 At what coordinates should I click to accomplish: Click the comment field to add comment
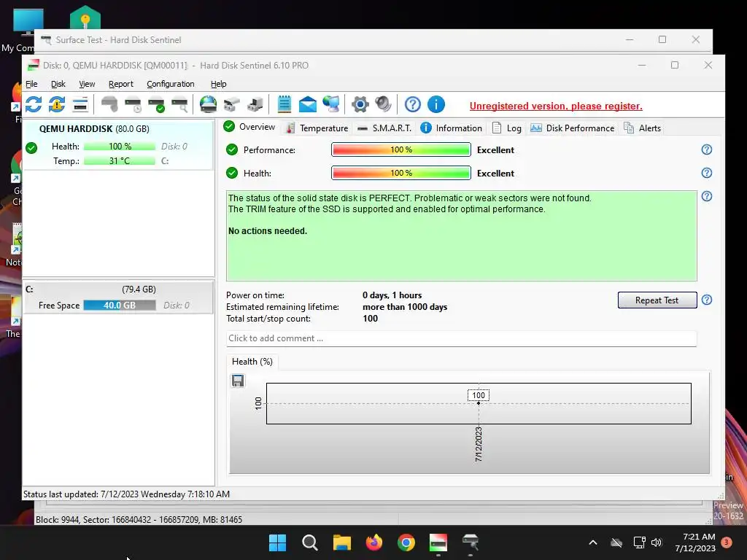click(x=461, y=338)
